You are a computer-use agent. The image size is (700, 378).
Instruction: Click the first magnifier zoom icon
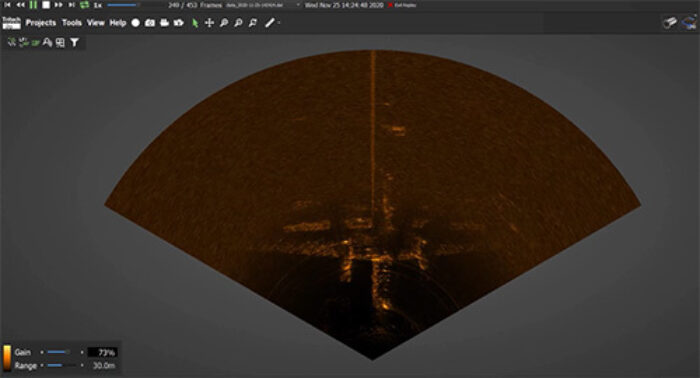[224, 23]
